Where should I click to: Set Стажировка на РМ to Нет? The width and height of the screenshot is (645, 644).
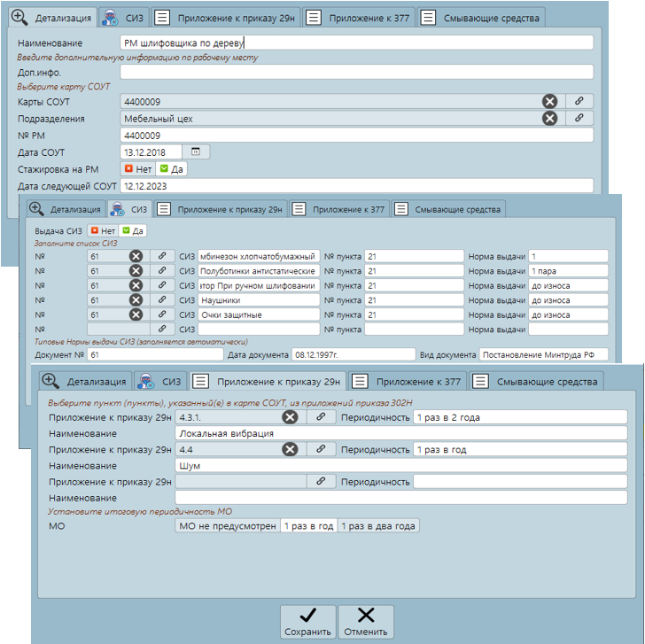(138, 169)
